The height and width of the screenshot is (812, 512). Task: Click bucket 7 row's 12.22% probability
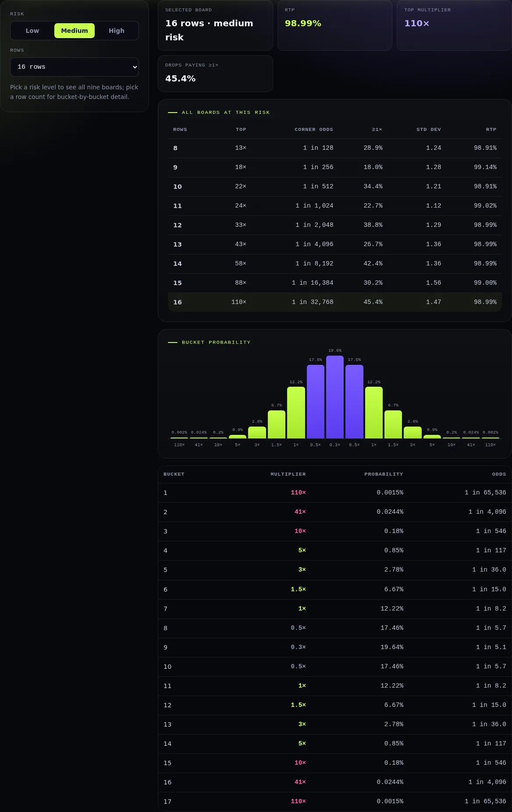click(392, 609)
